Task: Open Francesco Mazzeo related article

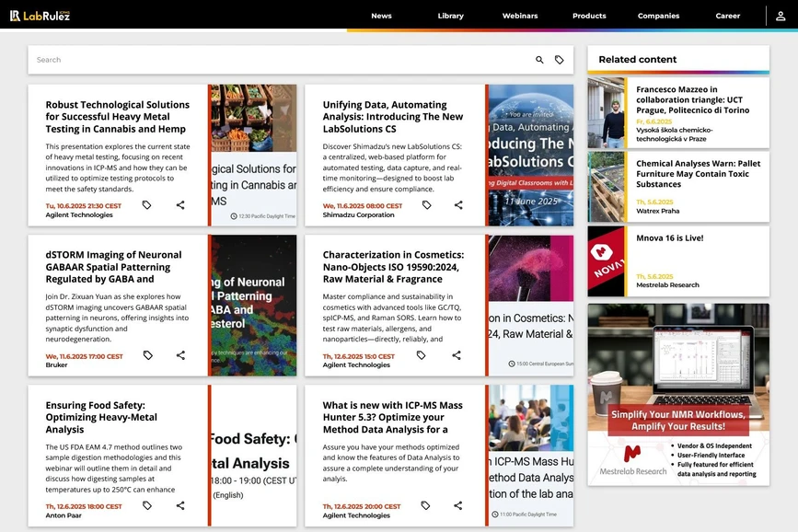Action: (692, 99)
